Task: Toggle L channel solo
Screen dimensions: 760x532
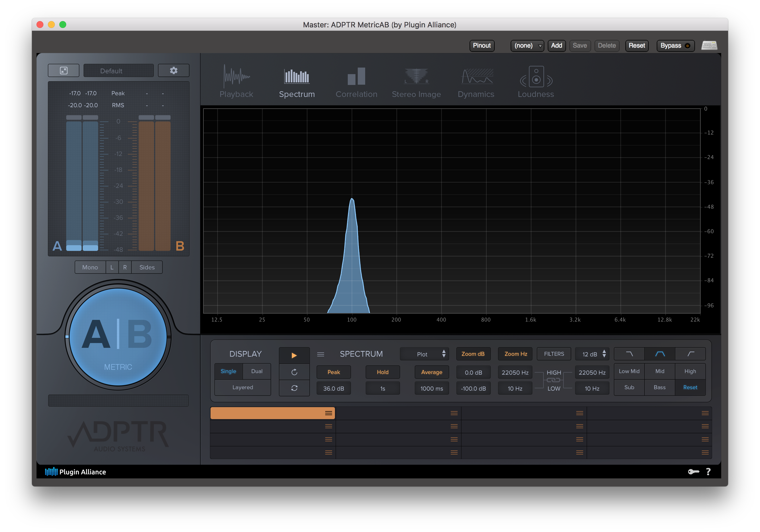Action: 112,267
